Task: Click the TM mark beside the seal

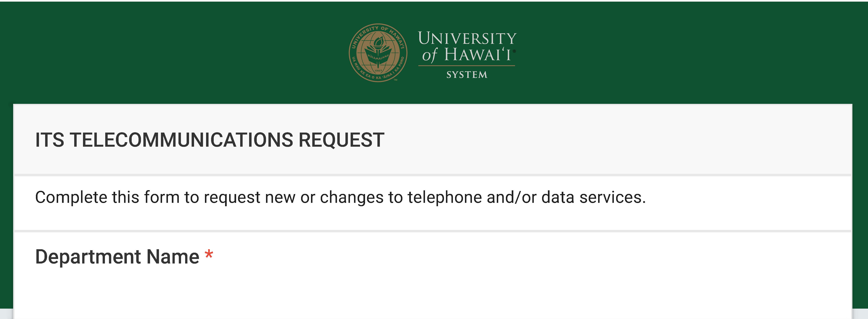Action: click(396, 80)
